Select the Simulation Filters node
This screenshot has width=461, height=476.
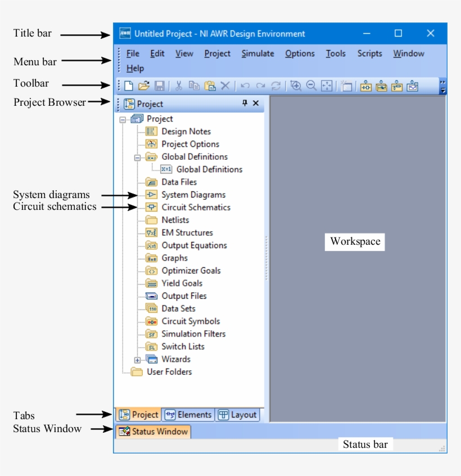click(x=186, y=334)
